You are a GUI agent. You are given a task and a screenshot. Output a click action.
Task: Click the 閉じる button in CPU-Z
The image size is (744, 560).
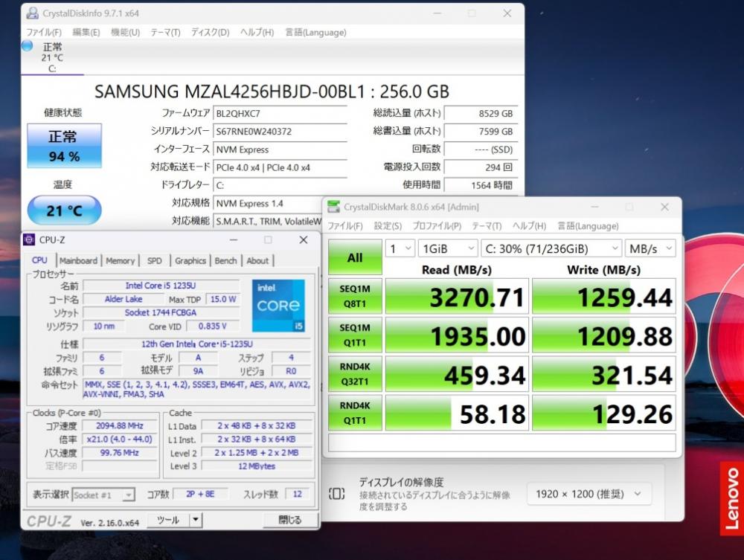tap(290, 520)
